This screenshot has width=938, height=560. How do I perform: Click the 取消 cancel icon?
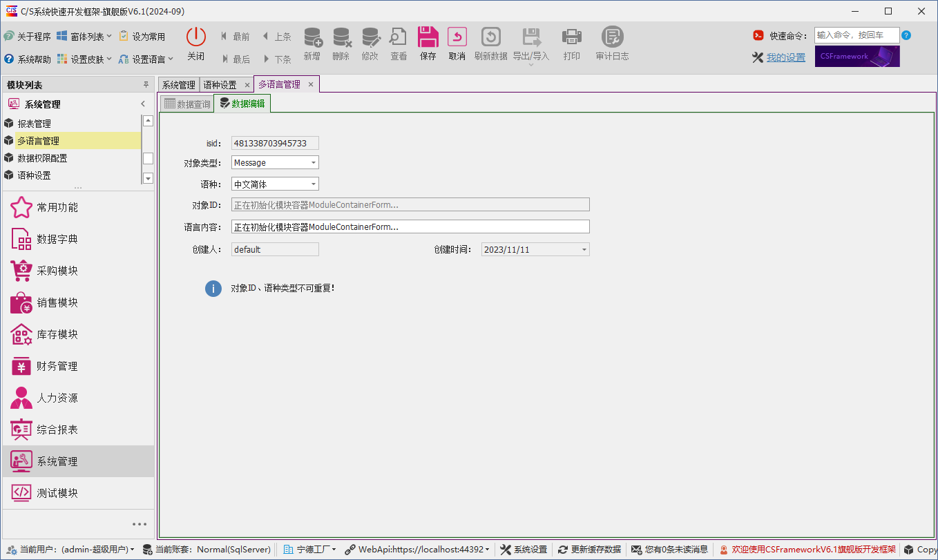pyautogui.click(x=457, y=37)
